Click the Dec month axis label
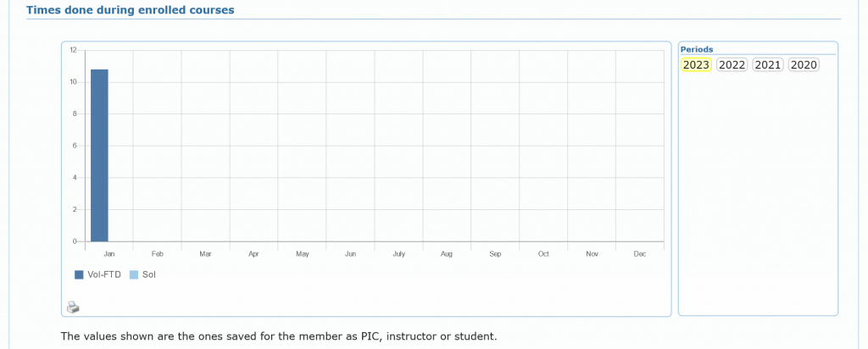 pyautogui.click(x=640, y=254)
